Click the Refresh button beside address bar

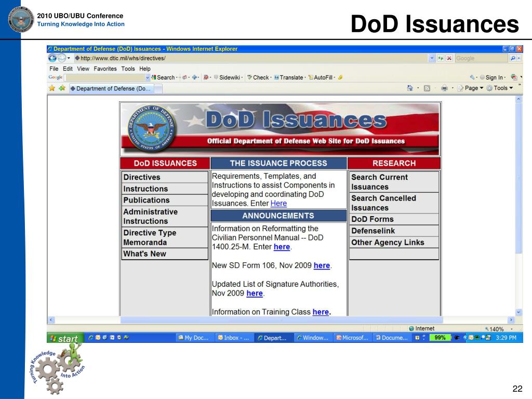coord(441,58)
